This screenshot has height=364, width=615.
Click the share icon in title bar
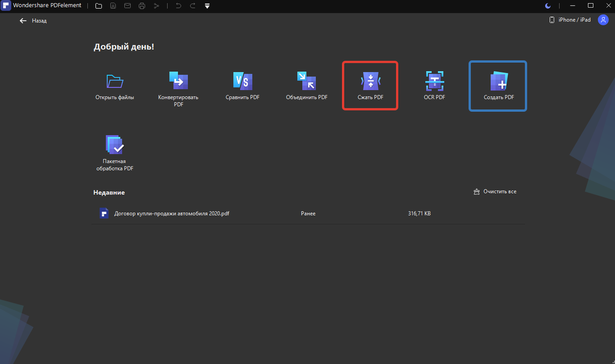(157, 6)
